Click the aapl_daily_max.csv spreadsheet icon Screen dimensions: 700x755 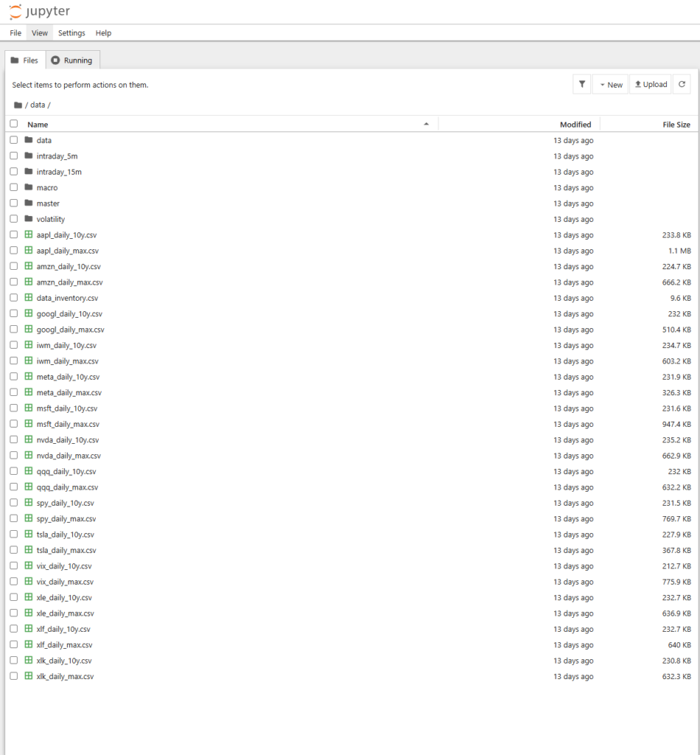click(x=29, y=251)
